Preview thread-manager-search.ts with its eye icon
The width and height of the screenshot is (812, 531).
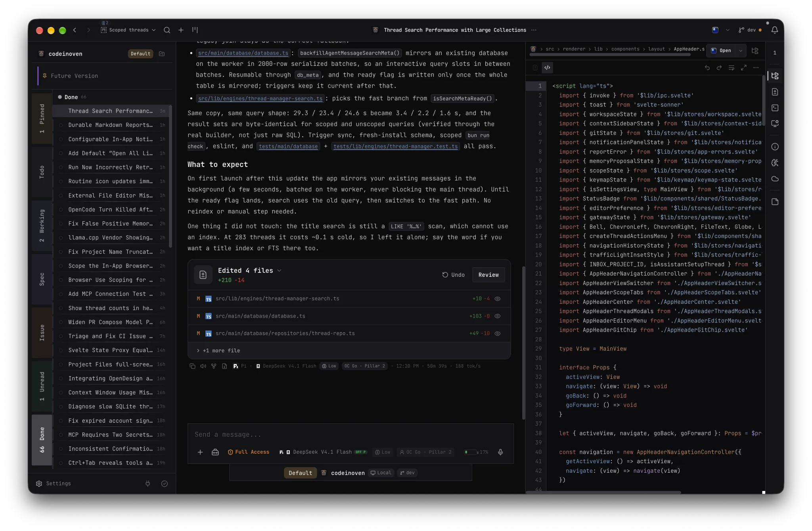(x=498, y=299)
